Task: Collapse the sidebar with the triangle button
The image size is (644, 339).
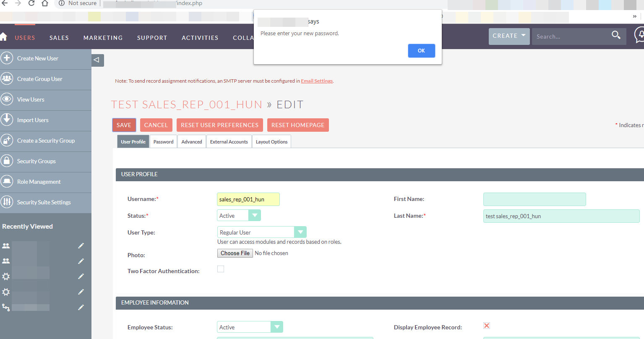Action: tap(97, 60)
